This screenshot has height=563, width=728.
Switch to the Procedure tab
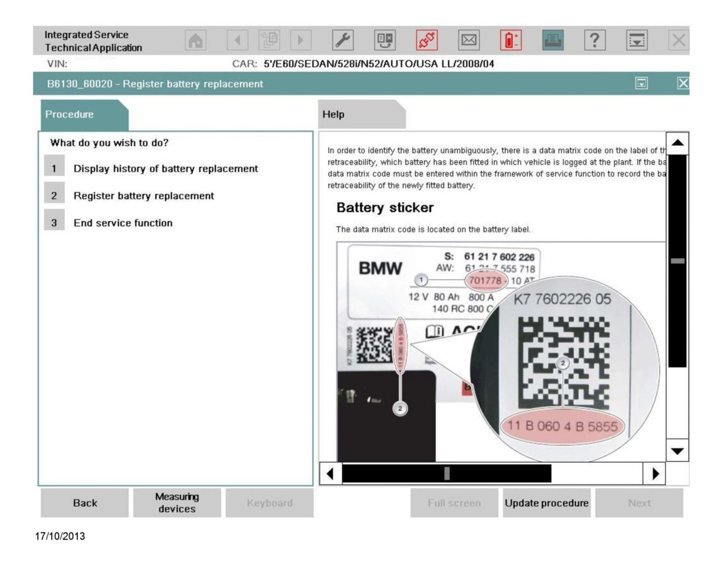[x=84, y=114]
